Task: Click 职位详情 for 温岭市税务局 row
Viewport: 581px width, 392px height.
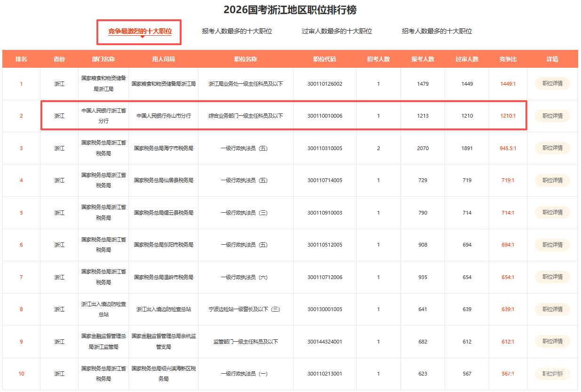Action: coord(552,277)
